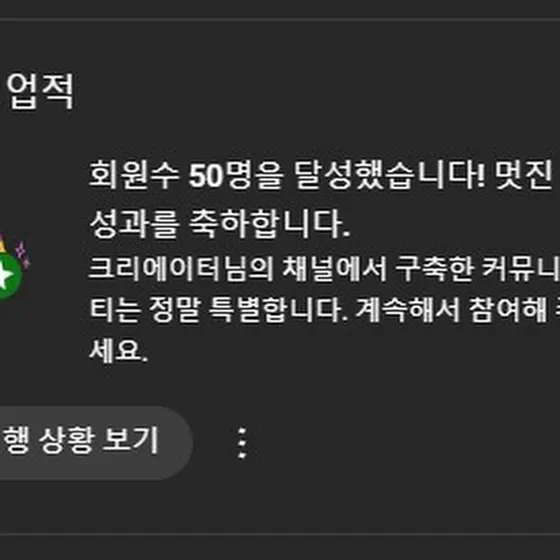Click the final 세요. text line
Viewport: 560px width, 560px height.
(118, 351)
